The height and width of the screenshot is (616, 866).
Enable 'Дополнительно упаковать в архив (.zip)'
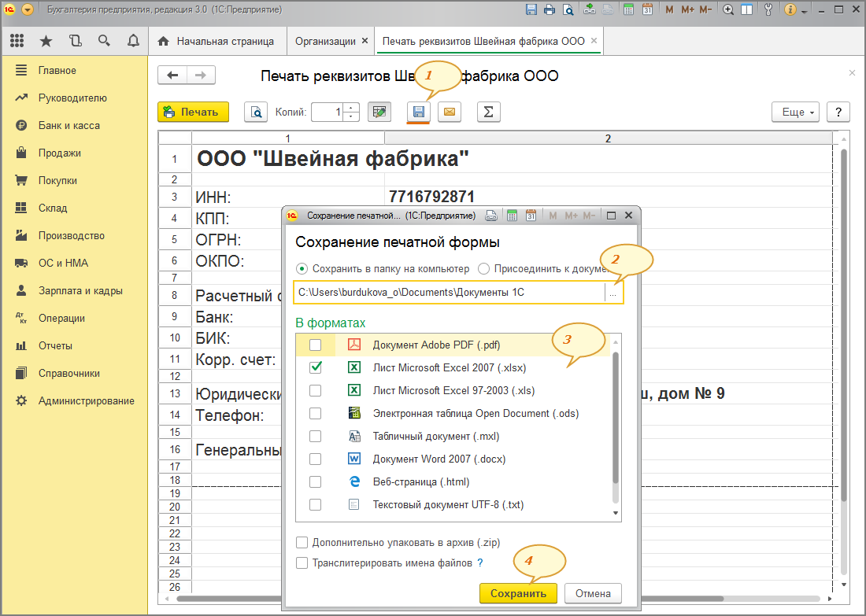(x=302, y=543)
